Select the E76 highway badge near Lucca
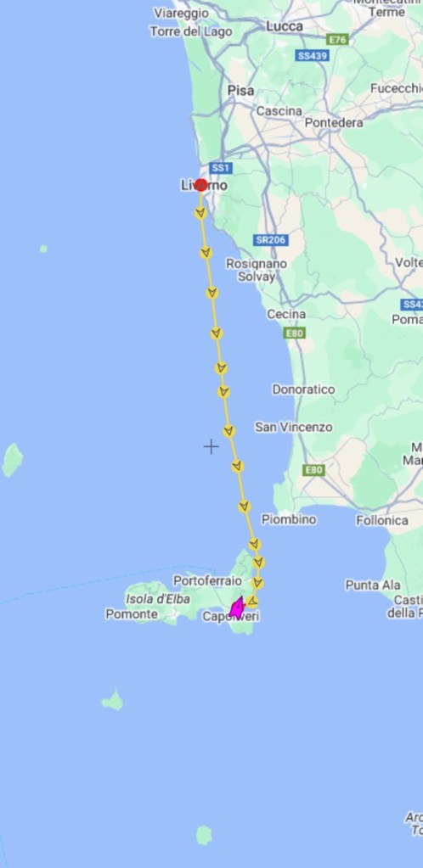This screenshot has width=423, height=868. pyautogui.click(x=337, y=39)
